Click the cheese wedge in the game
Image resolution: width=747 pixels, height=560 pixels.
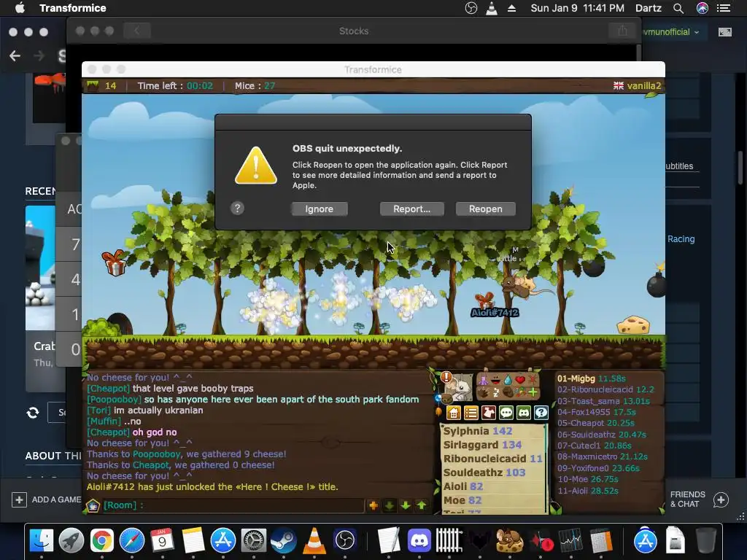click(x=633, y=324)
